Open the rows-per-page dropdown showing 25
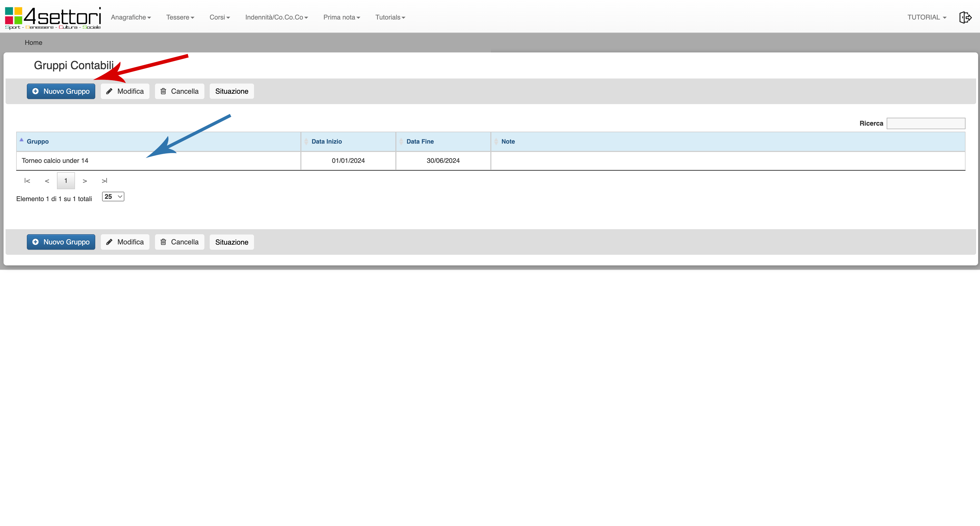This screenshot has height=526, width=980. point(113,197)
